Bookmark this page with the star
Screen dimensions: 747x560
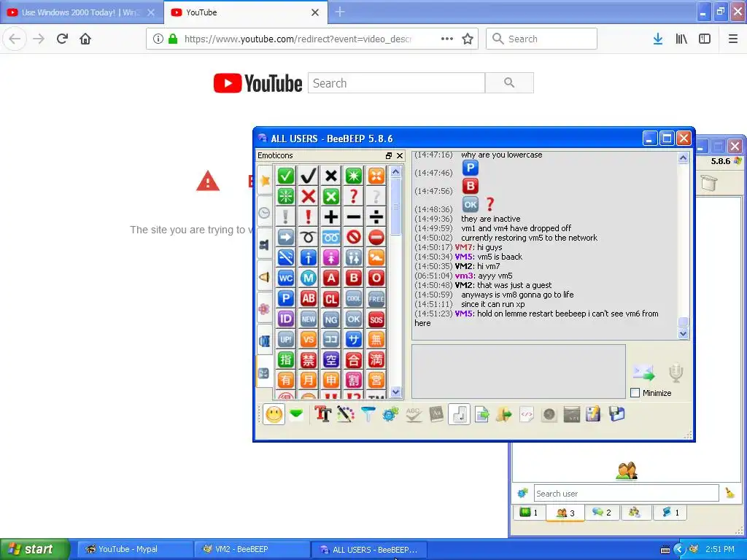(468, 39)
